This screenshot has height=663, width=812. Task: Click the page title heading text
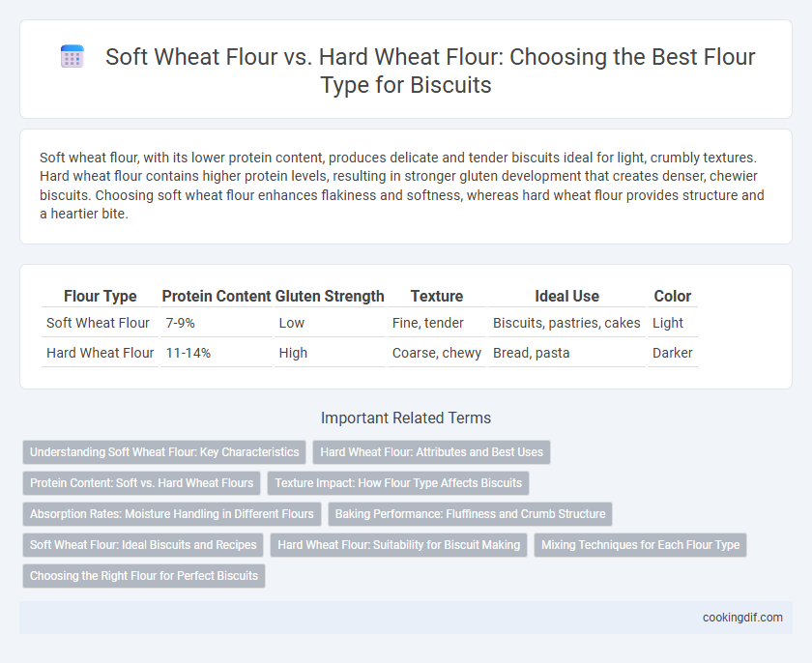click(430, 71)
